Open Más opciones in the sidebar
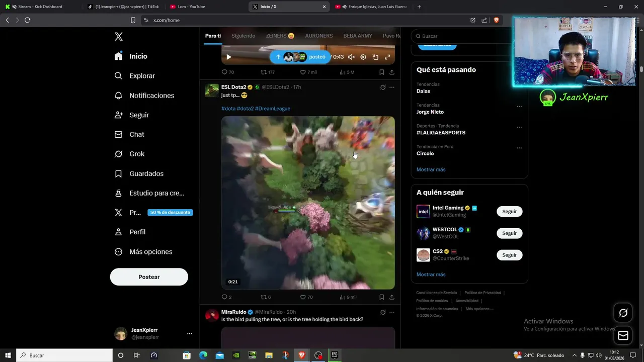This screenshot has width=644, height=362. pyautogui.click(x=143, y=252)
